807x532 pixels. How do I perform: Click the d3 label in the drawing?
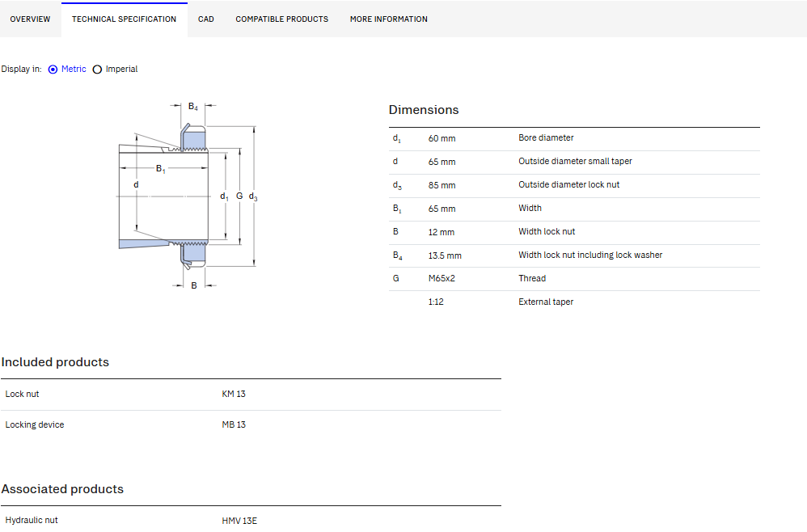(253, 196)
